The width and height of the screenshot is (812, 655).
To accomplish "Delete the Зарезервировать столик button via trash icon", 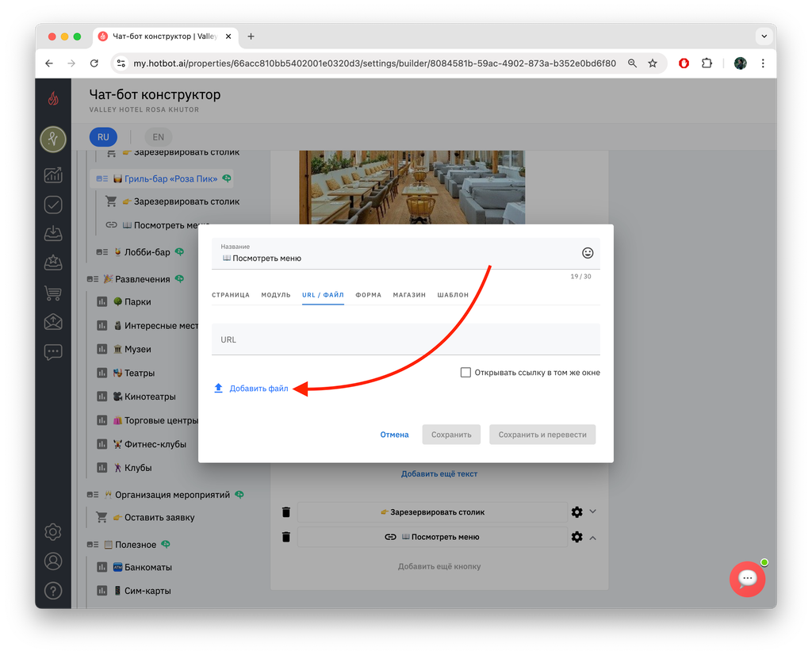I will pos(285,512).
